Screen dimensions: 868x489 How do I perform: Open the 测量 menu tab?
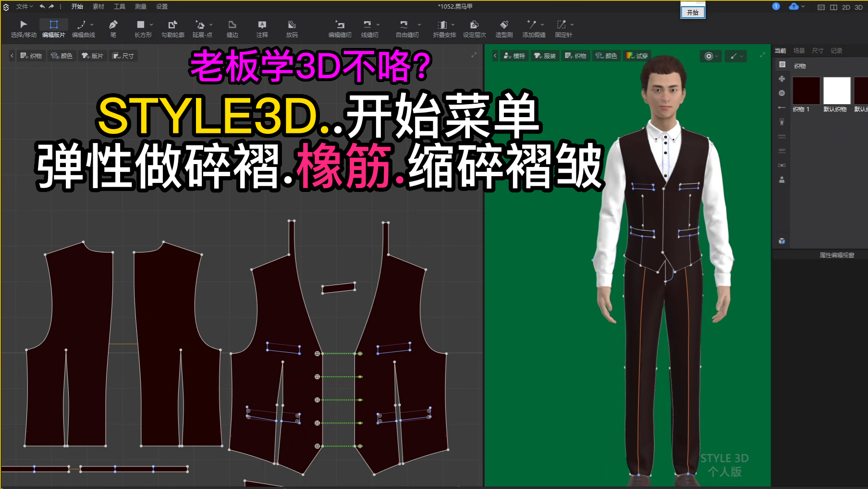pos(140,7)
